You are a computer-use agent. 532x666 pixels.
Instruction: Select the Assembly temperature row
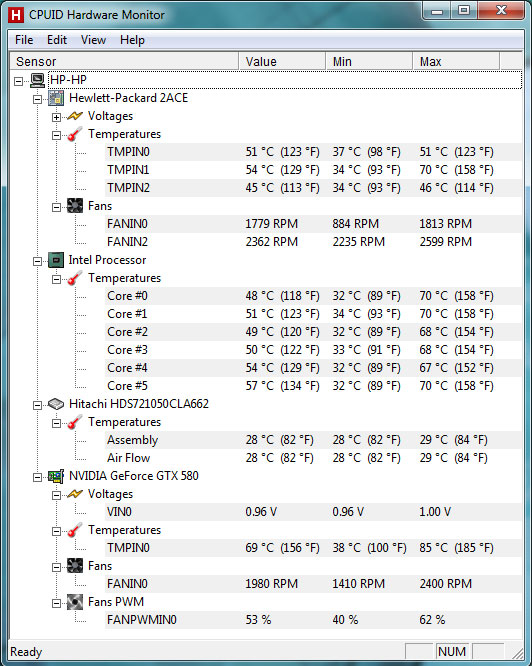pos(313,440)
